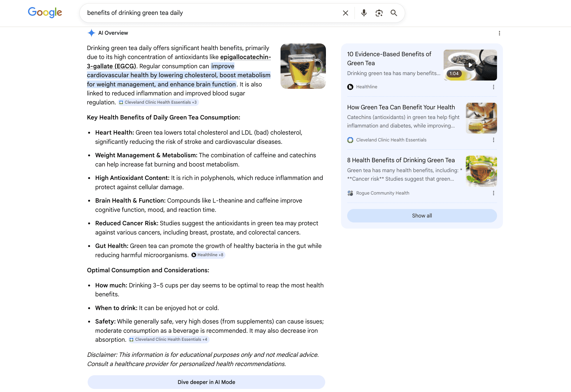
Task: Click the 'When to drink:' bullet heading
Action: click(x=116, y=308)
